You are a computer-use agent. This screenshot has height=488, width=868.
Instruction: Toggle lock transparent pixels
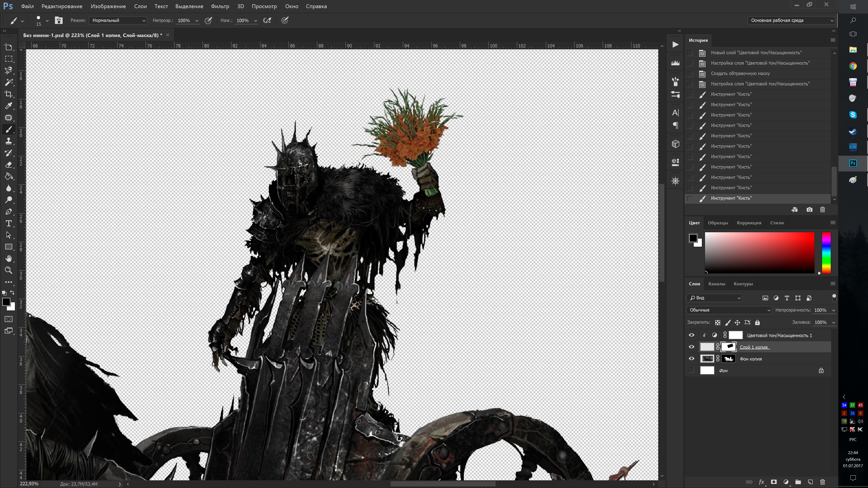coord(718,322)
